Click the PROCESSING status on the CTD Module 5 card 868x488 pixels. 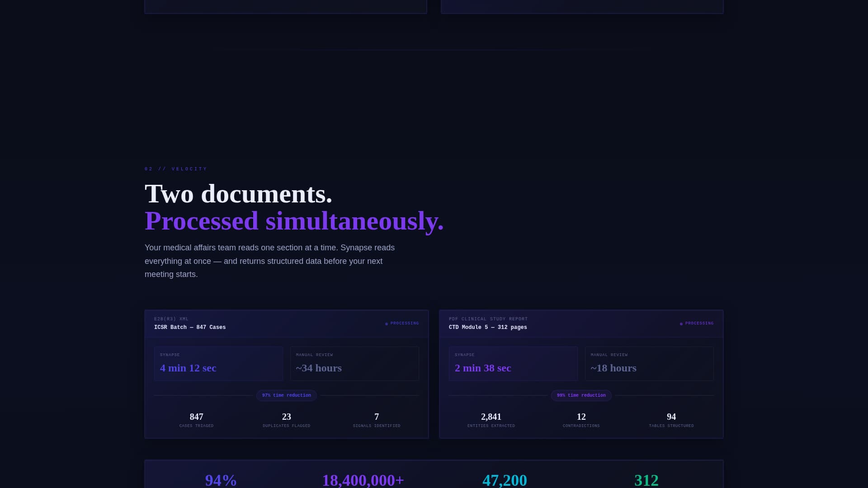coord(697,324)
